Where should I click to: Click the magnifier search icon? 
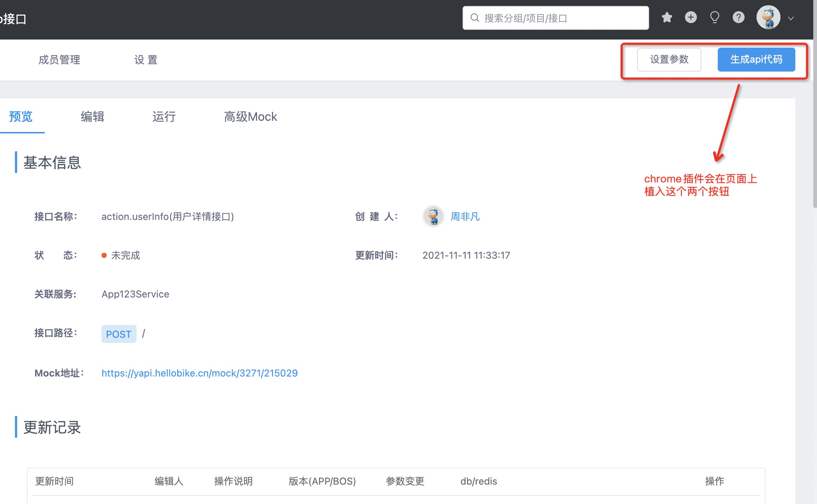point(475,18)
